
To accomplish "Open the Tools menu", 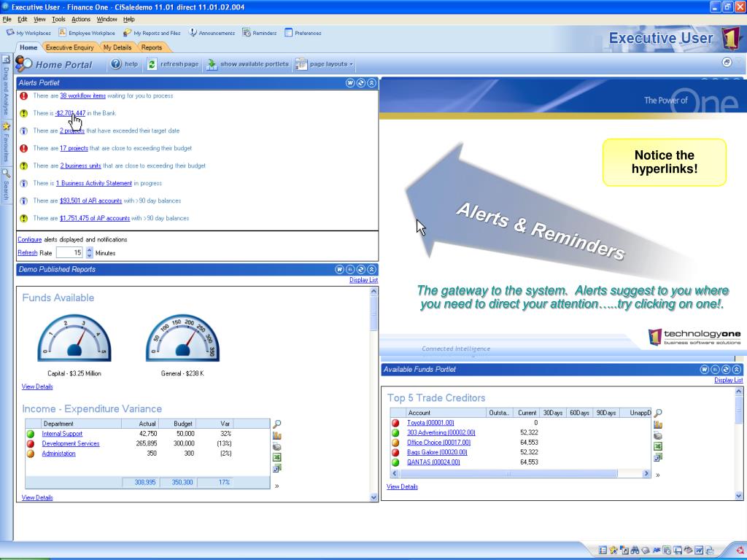I will [58, 19].
